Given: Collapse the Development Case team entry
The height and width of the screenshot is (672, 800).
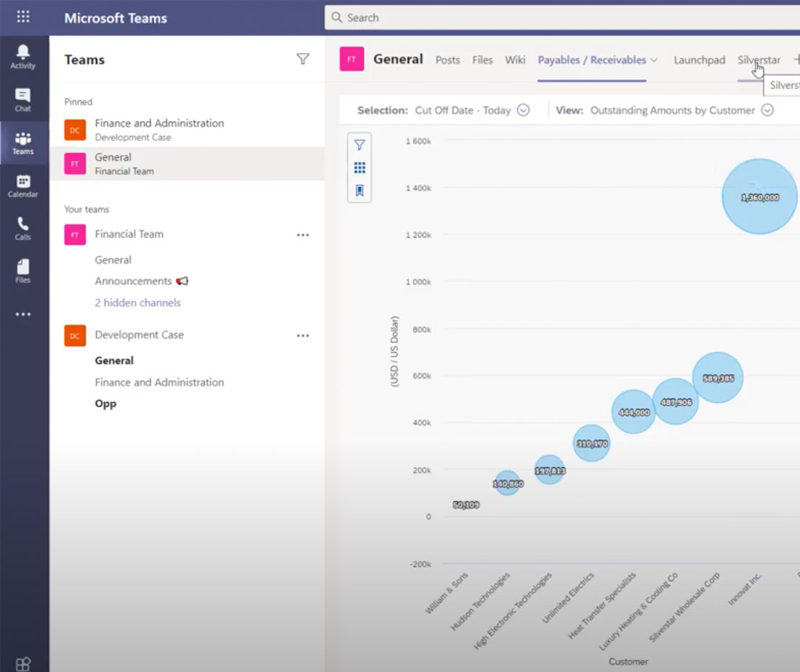Looking at the screenshot, I should (x=140, y=335).
